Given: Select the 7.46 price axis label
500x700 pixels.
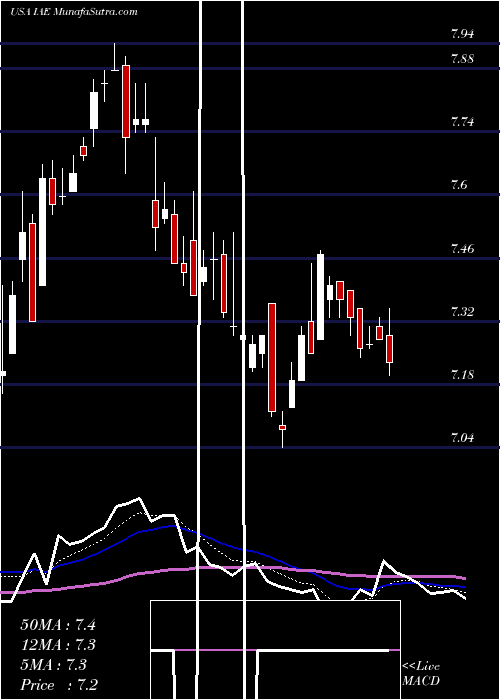Looking at the screenshot, I should tap(462, 248).
